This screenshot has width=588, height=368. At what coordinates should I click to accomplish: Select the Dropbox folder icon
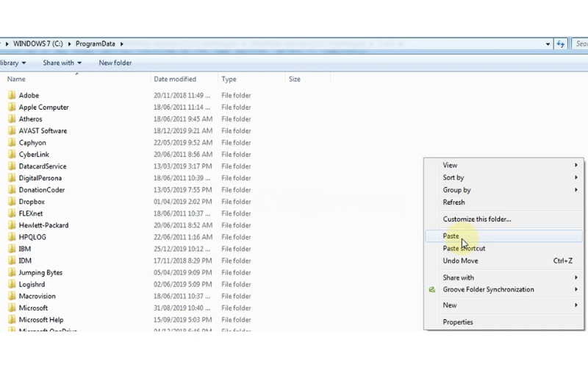(12, 202)
